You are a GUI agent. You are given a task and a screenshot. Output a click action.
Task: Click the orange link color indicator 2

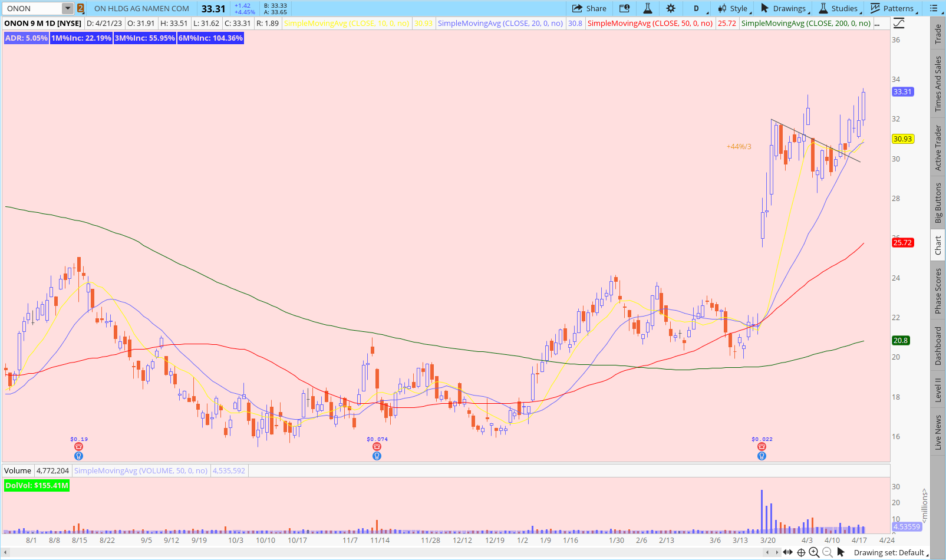(x=81, y=8)
